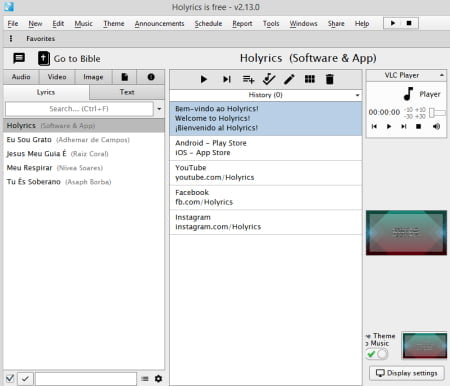
Task: Open the Help menu
Action: point(362,24)
